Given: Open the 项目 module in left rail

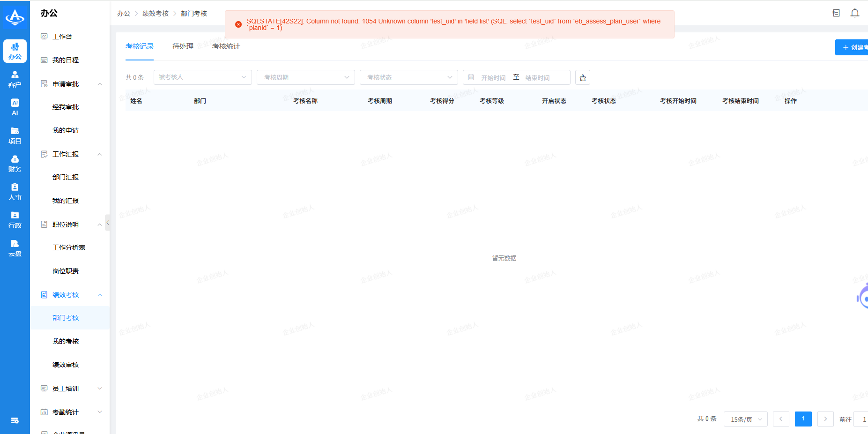Looking at the screenshot, I should pos(15,135).
